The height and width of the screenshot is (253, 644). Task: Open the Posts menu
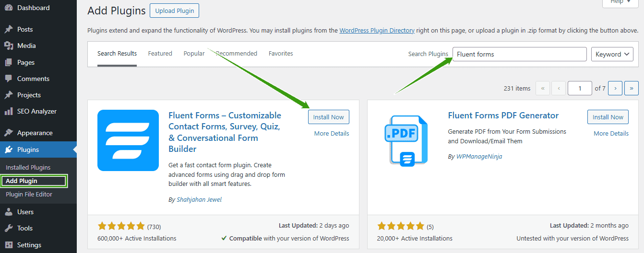click(x=25, y=29)
